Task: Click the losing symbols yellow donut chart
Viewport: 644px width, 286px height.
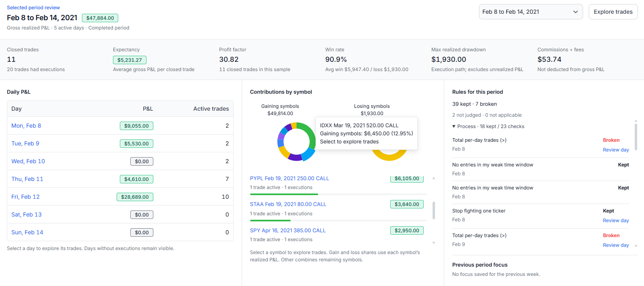Action: point(389,156)
